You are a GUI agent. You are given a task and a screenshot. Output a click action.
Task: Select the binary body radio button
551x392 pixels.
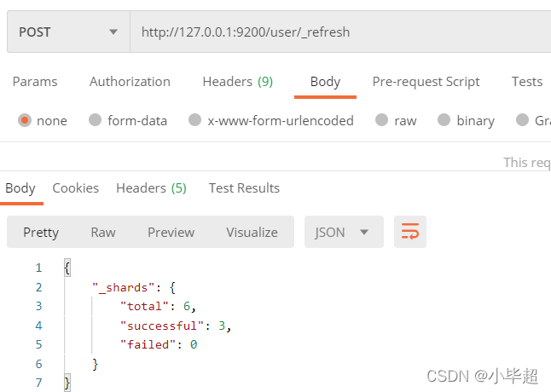coord(444,119)
